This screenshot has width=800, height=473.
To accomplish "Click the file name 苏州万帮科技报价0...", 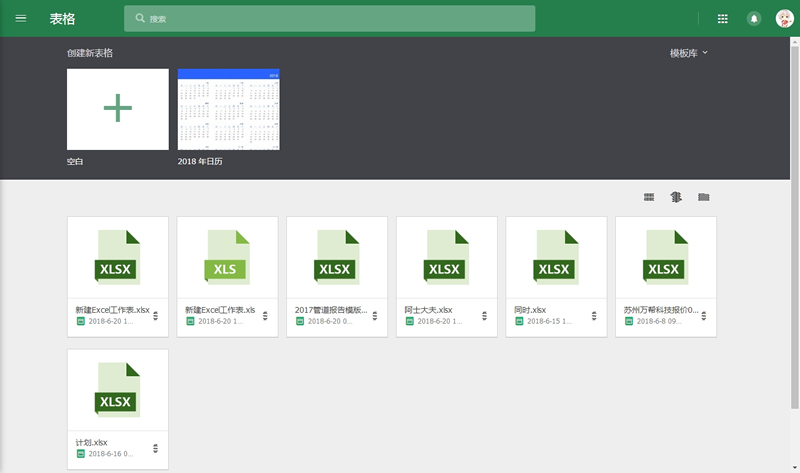I will [x=661, y=310].
